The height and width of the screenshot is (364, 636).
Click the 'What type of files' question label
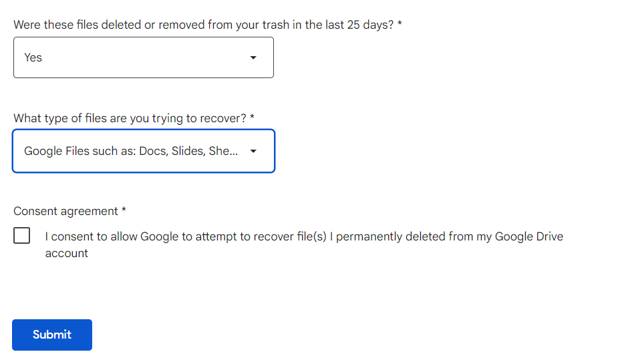coord(130,118)
